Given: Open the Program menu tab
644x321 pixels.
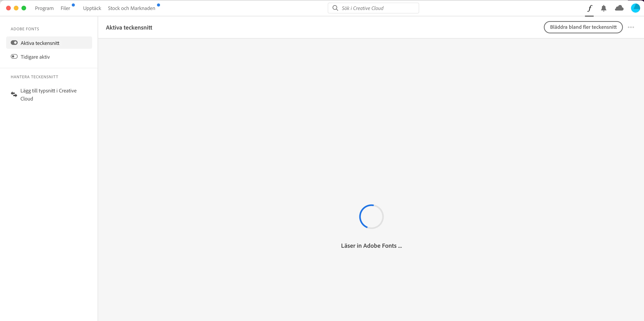Looking at the screenshot, I should click(x=44, y=8).
